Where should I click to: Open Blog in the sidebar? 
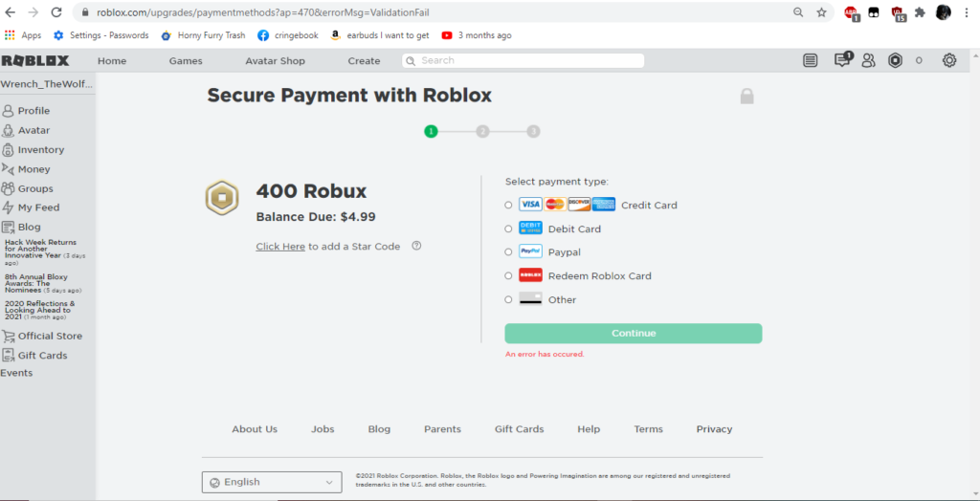pyautogui.click(x=21, y=227)
